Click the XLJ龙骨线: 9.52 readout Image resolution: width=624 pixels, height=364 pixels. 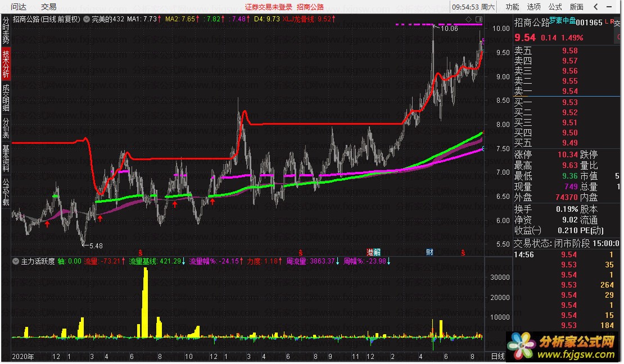point(309,19)
